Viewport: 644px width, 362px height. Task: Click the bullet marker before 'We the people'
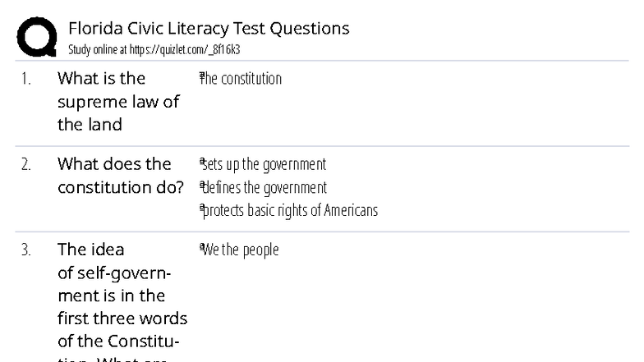coord(201,246)
